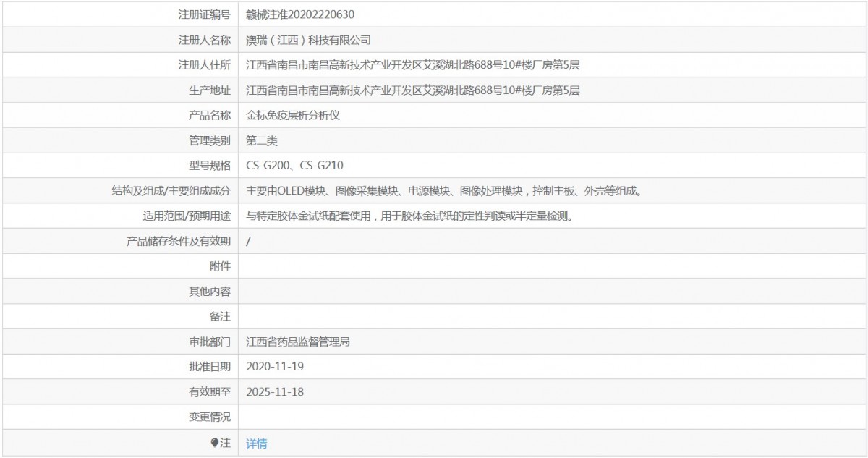Select product name 金标免疫层析分析仪
868x458 pixels.
click(x=293, y=115)
